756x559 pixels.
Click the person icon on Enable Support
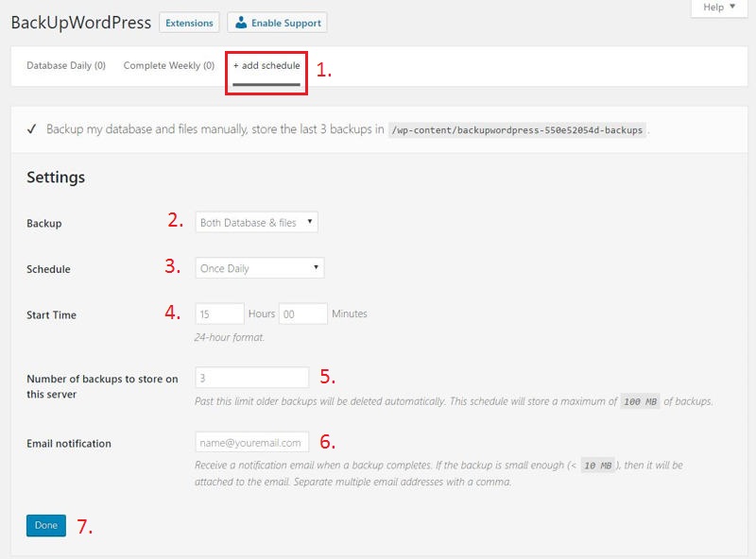coord(241,22)
